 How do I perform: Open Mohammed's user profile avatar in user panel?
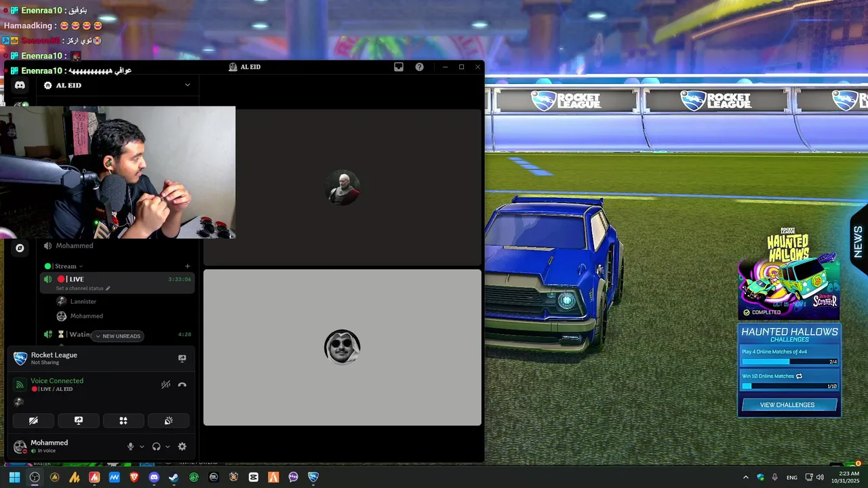(20, 446)
